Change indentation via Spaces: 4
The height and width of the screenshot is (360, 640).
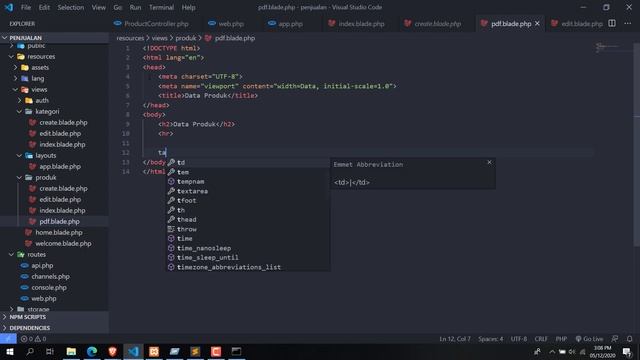tap(491, 339)
